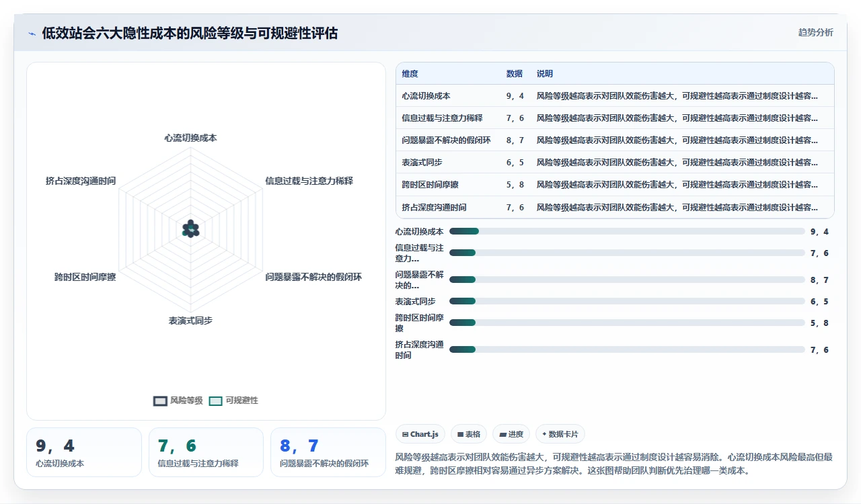Open the 信息过载与注意力稀释 summary card

[x=206, y=452]
